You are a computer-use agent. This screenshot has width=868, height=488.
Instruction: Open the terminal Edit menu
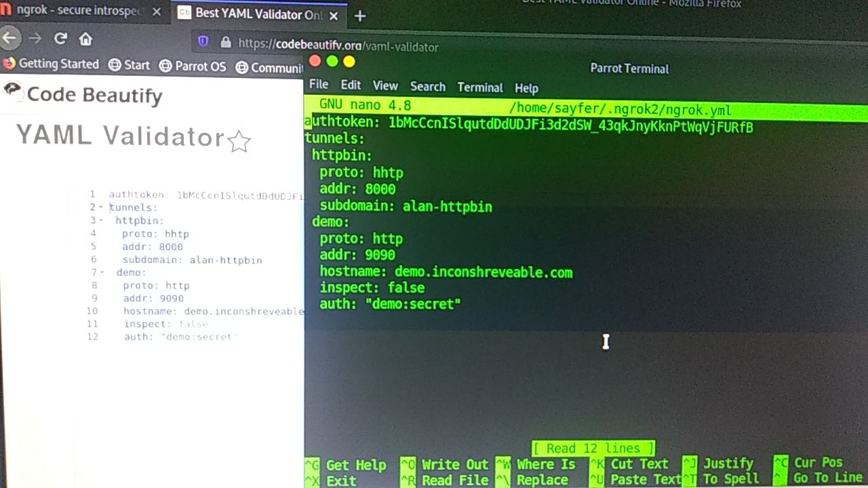click(351, 85)
